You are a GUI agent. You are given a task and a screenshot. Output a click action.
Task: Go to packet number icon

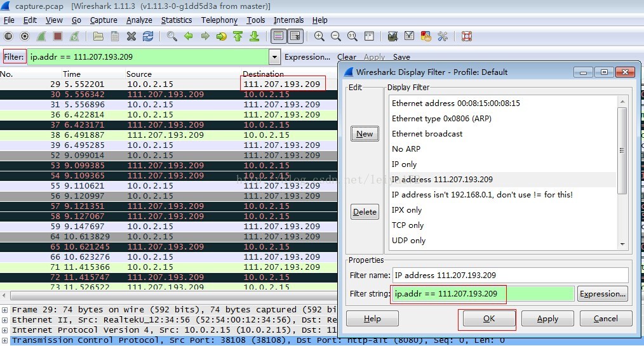(x=222, y=37)
